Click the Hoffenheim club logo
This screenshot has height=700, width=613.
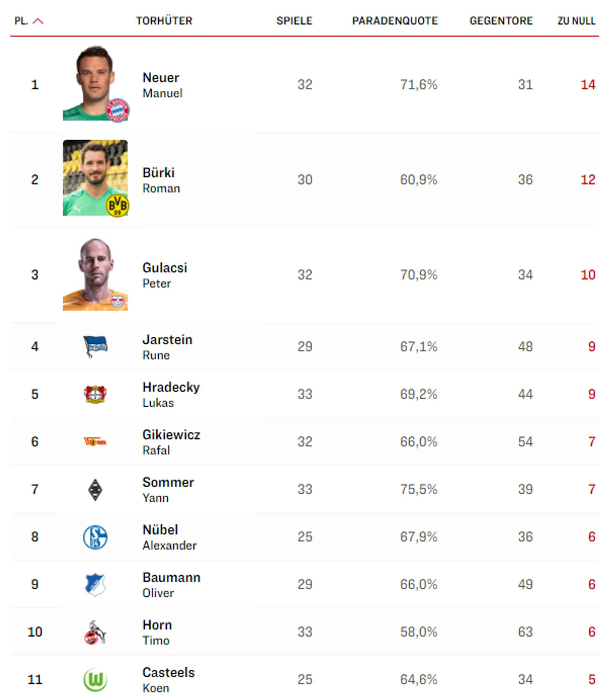[95, 585]
